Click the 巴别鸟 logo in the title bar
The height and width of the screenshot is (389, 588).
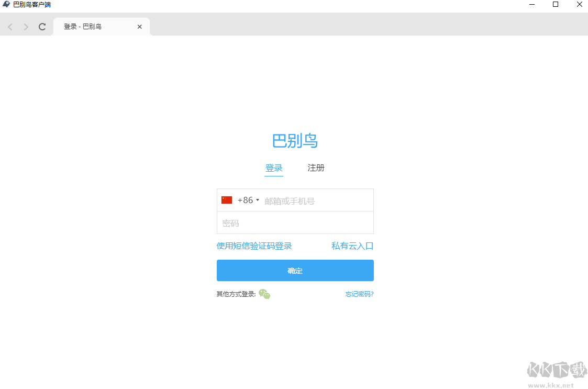[x=7, y=5]
